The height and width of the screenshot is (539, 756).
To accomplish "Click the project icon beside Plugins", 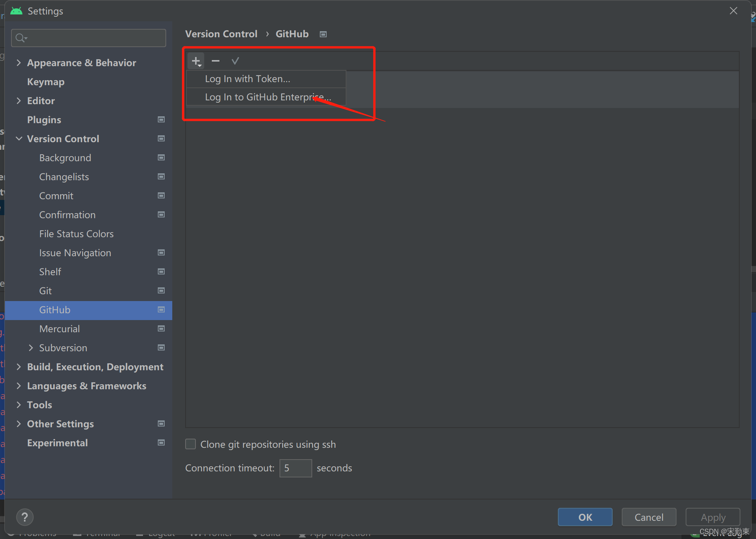I will (x=161, y=120).
